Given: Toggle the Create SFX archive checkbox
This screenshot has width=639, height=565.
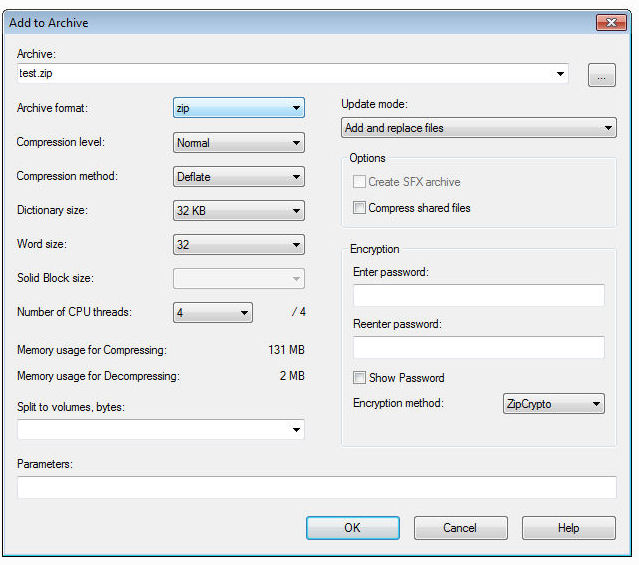Looking at the screenshot, I should pyautogui.click(x=359, y=181).
